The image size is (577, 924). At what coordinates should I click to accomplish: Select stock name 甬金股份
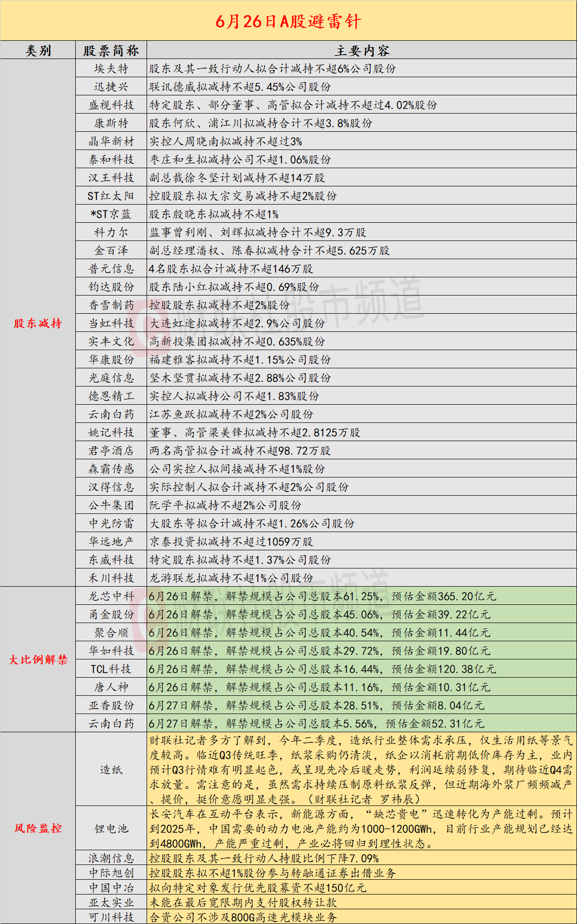coord(111,614)
